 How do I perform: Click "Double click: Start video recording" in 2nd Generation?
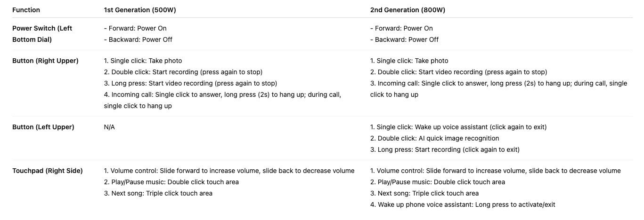point(458,72)
